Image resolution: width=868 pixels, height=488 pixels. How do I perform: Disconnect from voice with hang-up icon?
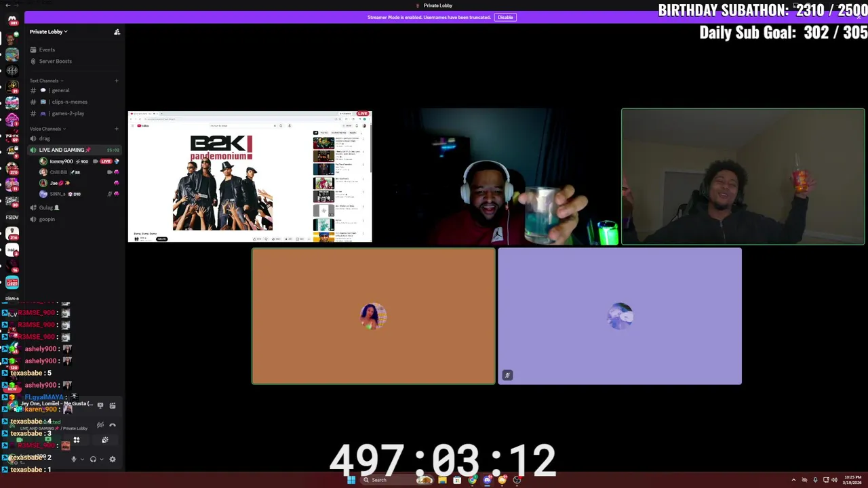point(113,425)
